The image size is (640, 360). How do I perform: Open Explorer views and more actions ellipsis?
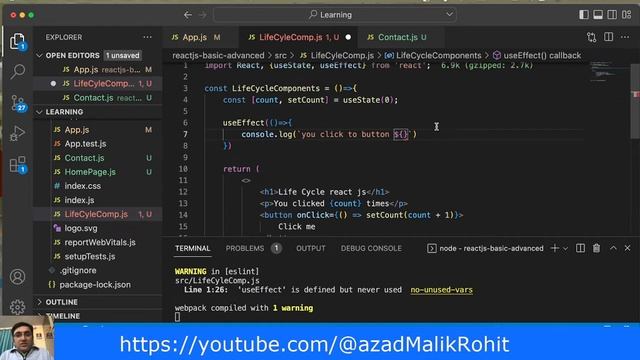pos(147,37)
